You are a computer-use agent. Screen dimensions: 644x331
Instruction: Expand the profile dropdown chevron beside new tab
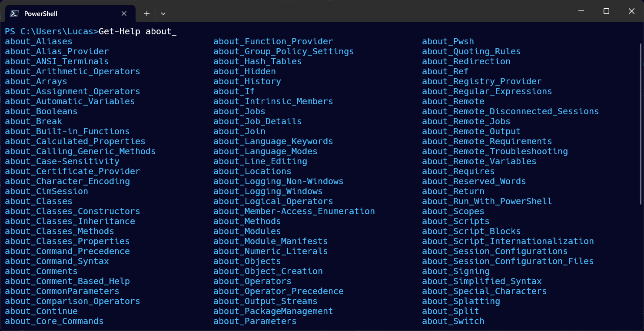tap(163, 13)
